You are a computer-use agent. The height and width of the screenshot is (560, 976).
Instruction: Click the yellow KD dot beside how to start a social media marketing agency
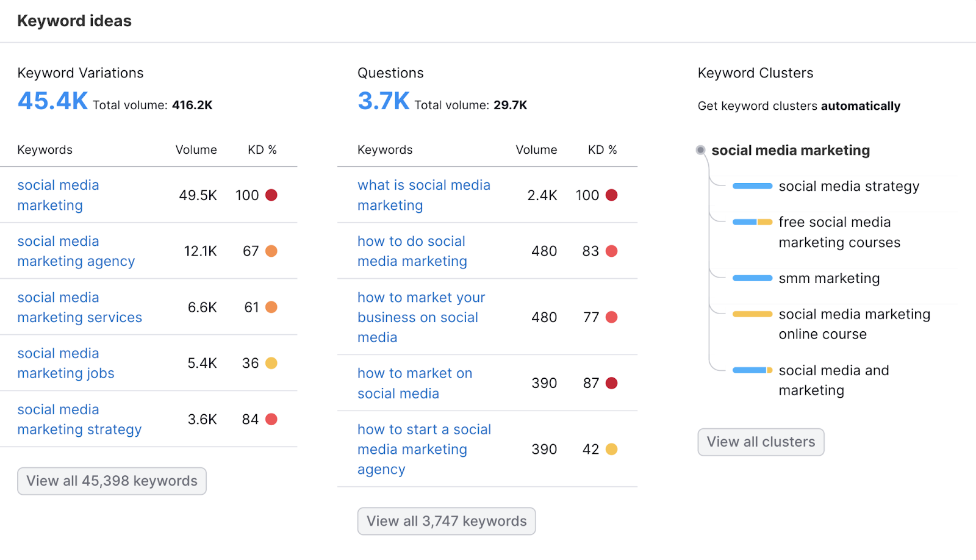coord(613,449)
